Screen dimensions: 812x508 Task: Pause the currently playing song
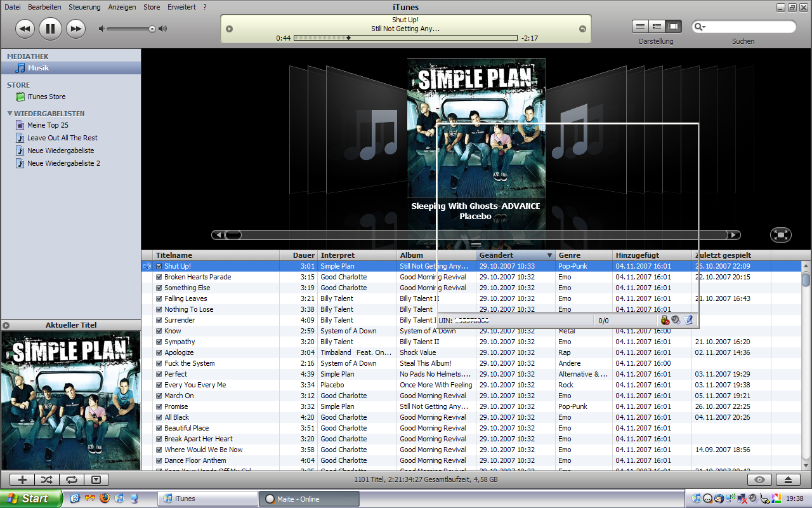point(50,29)
